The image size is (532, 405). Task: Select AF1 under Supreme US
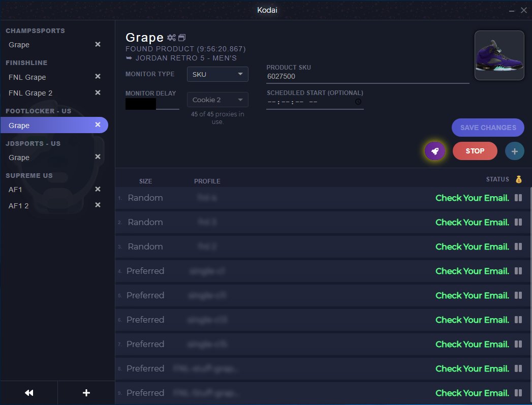15,190
